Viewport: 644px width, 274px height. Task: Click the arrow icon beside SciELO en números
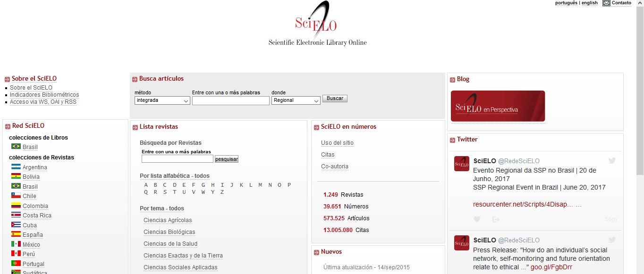[317, 127]
